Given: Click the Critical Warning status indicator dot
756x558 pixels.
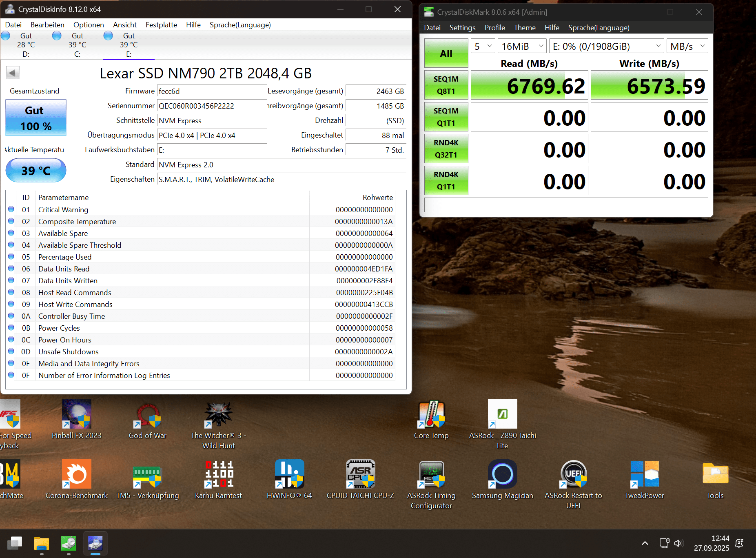Looking at the screenshot, I should click(11, 209).
